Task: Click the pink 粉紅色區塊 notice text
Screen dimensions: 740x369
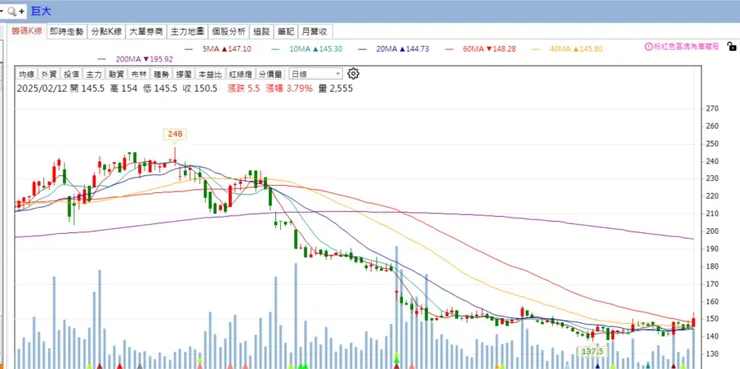Action: [x=686, y=46]
